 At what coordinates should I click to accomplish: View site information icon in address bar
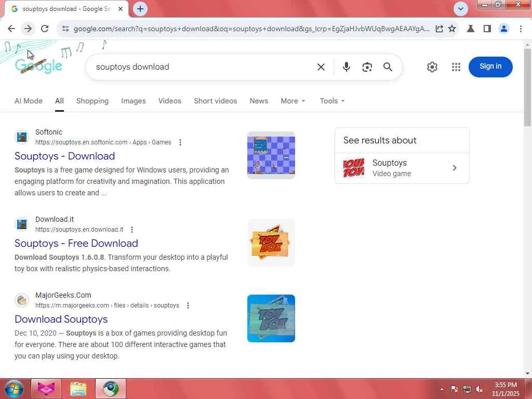pos(65,29)
